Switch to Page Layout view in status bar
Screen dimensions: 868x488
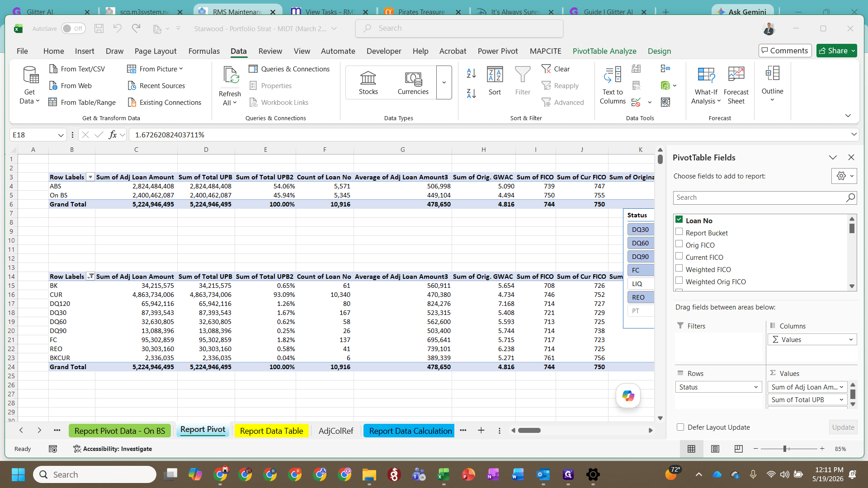[715, 449]
